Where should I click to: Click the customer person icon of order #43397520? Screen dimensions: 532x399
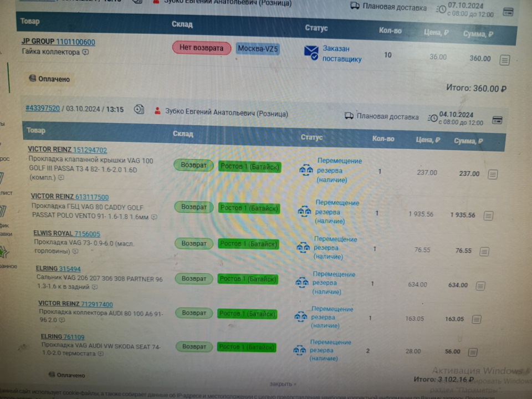[x=157, y=111]
